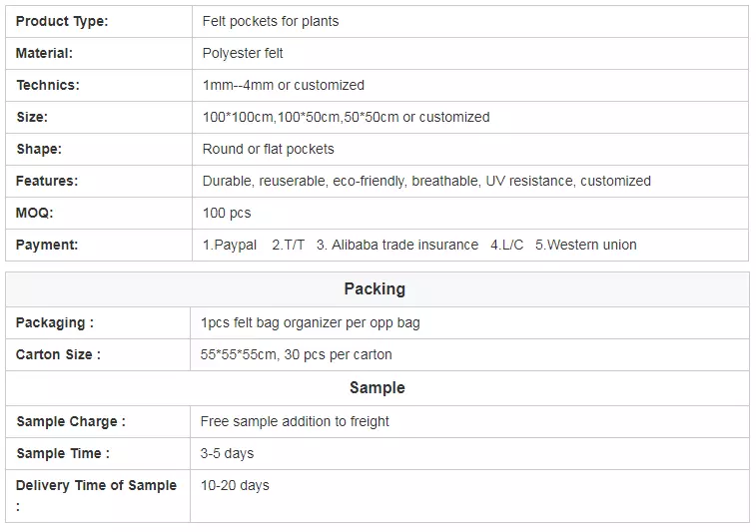Click the '10-20 days' value

[x=235, y=485]
